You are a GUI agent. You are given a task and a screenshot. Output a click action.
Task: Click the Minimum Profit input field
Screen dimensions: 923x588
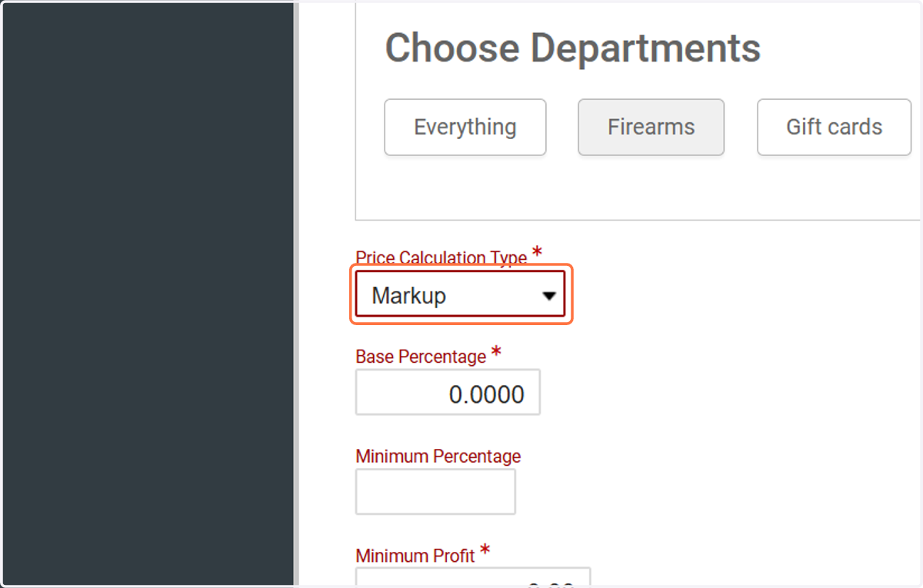473,577
